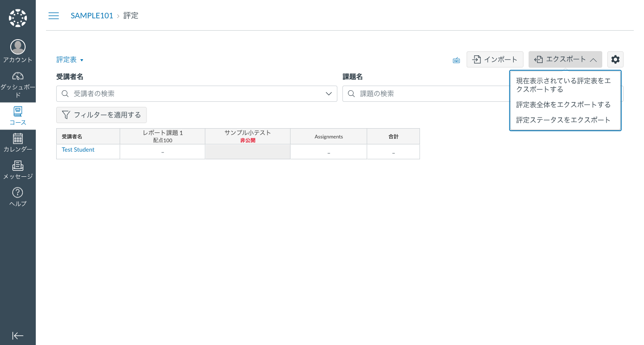Image resolution: width=644 pixels, height=345 pixels.
Task: Open the Test Student link
Action: [x=78, y=150]
